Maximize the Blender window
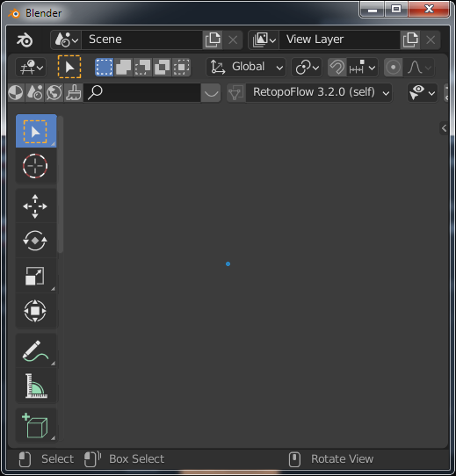Screen dimensions: 456x476 pos(396,9)
